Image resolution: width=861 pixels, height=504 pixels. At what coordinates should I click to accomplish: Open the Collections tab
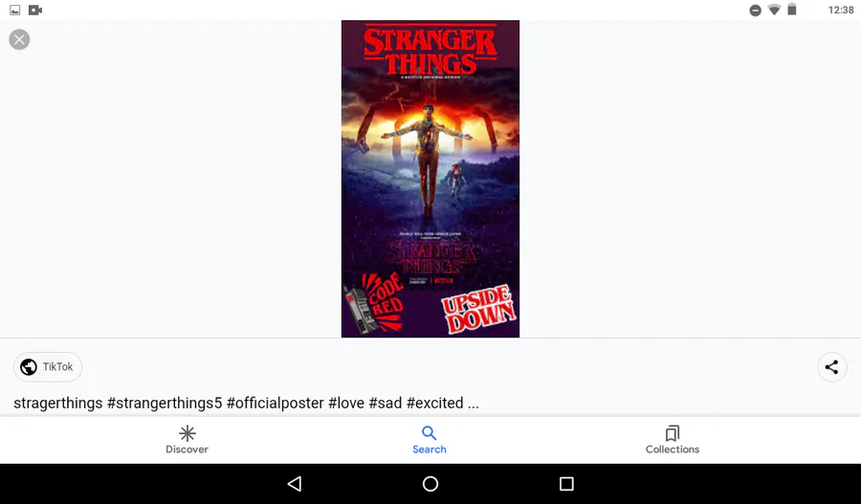tap(673, 440)
